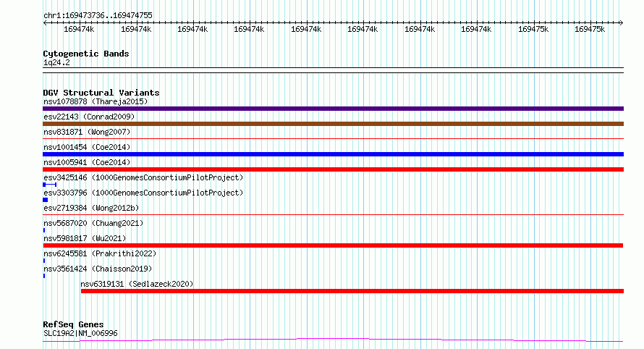Click the right arrowhead of the ruler
Viewport: 644px width, 349px height.
coord(622,23)
